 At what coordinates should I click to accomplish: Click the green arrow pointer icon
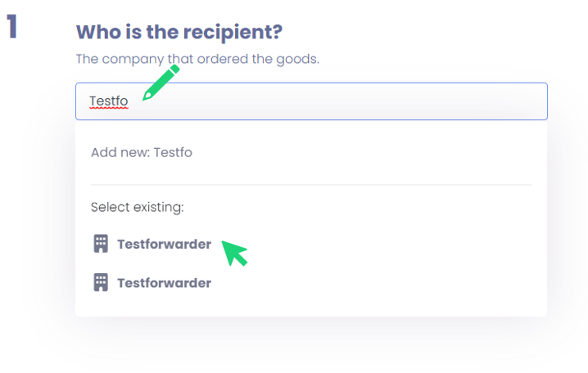click(x=235, y=253)
